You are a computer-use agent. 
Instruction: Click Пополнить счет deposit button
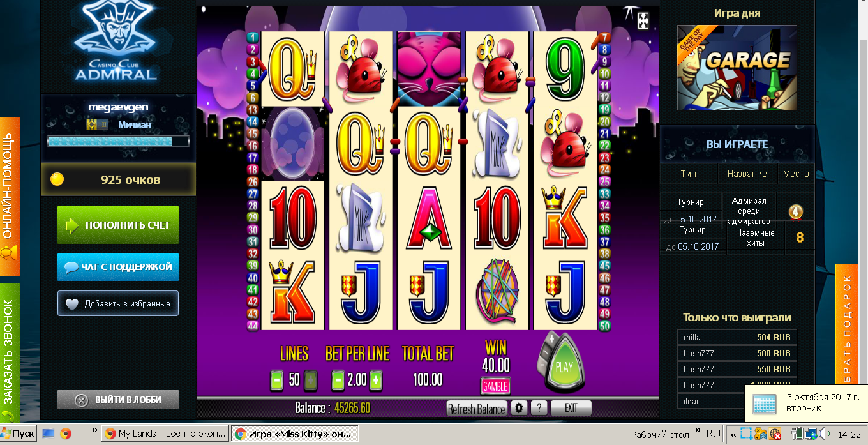click(x=118, y=225)
